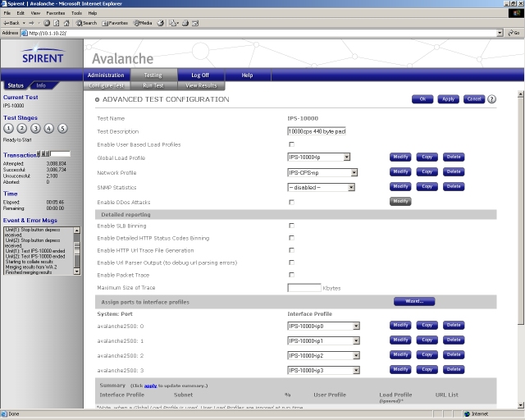Click the Edit page icon in the toolbar
The image size is (525, 420).
coord(195,23)
